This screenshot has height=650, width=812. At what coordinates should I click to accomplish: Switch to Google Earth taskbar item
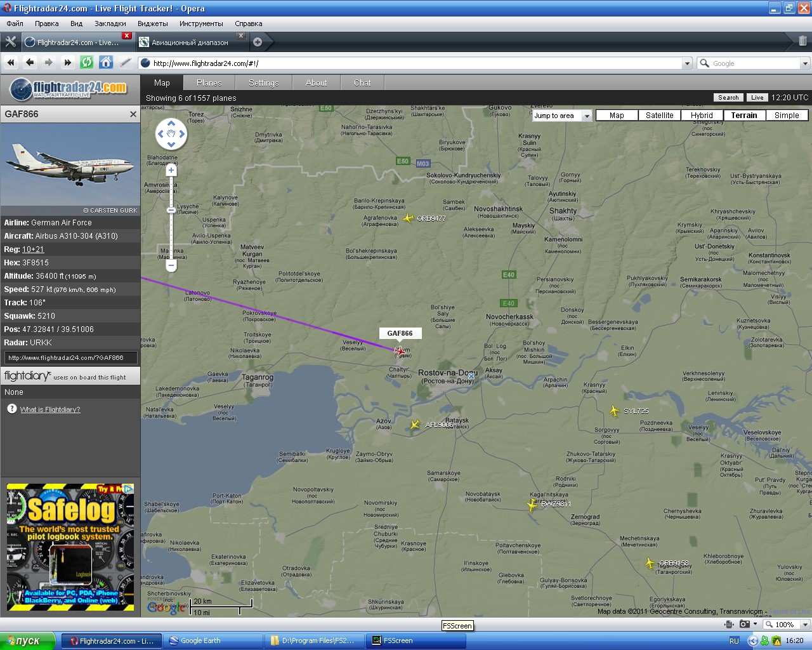point(213,640)
